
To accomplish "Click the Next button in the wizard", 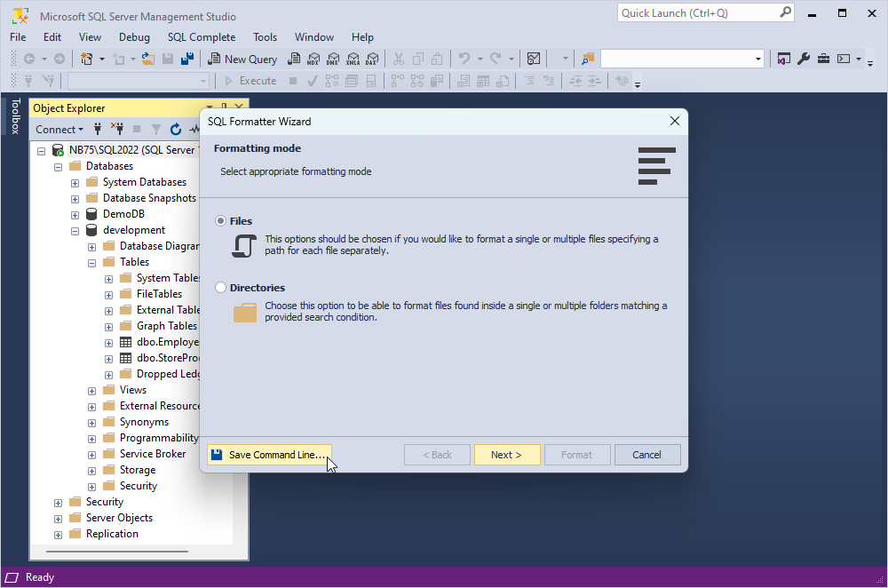I will [x=507, y=455].
